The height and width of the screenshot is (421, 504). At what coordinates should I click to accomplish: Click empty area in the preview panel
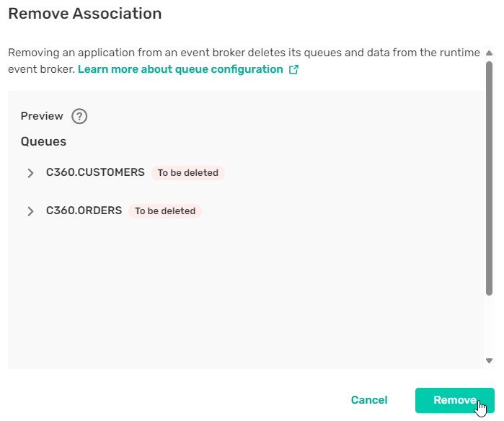245,296
